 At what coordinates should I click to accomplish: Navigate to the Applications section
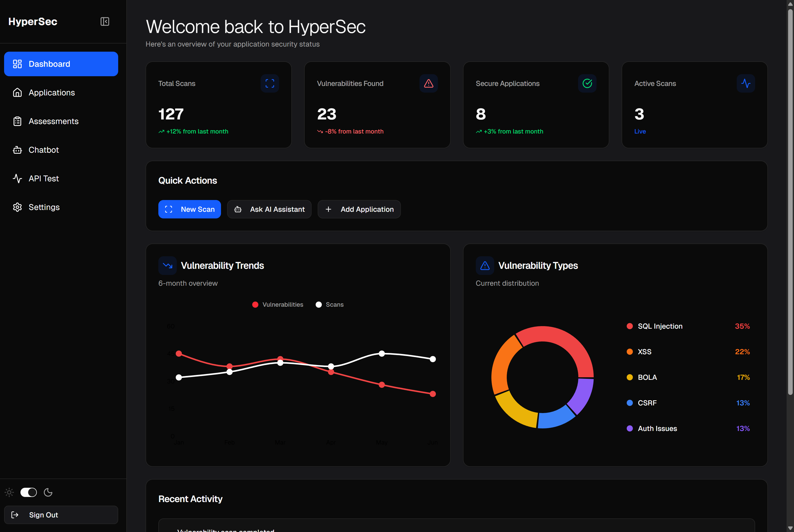coord(52,92)
